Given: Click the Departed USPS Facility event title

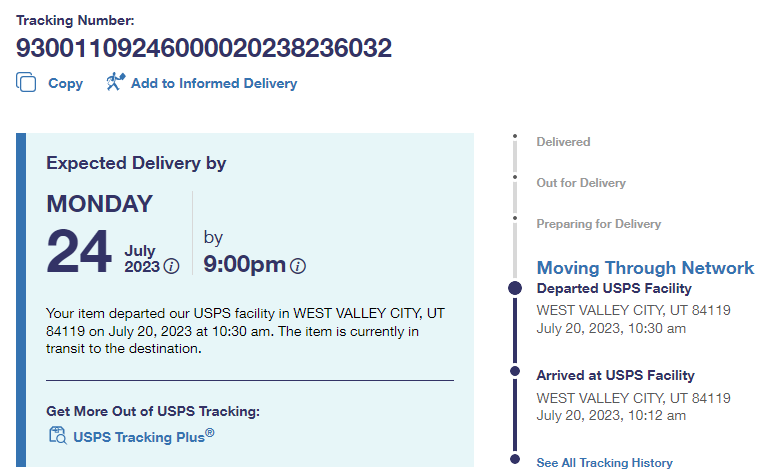Looking at the screenshot, I should pos(614,289).
